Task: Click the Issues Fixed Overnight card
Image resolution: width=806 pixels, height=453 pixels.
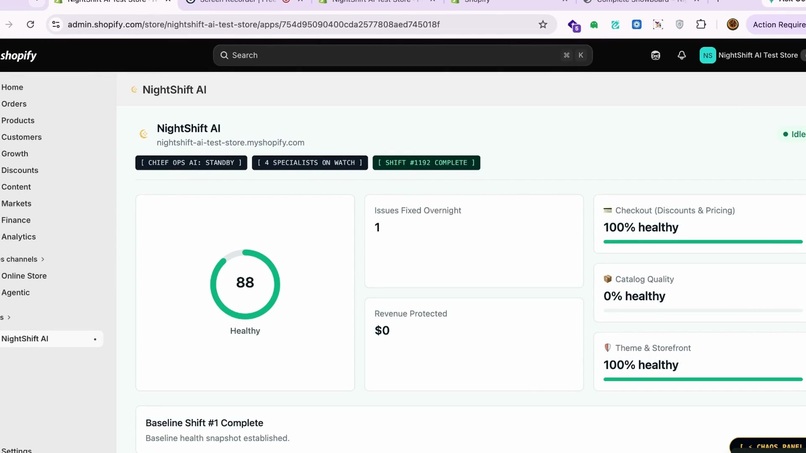Action: tap(474, 241)
